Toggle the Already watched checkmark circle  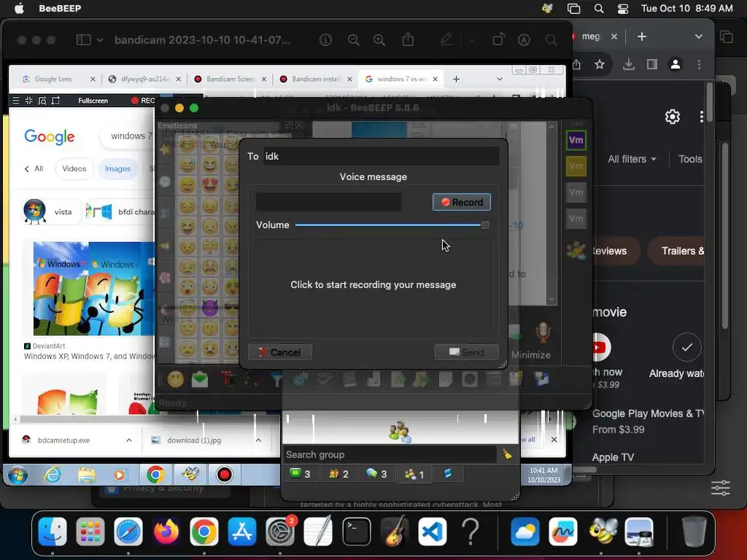pos(686,347)
